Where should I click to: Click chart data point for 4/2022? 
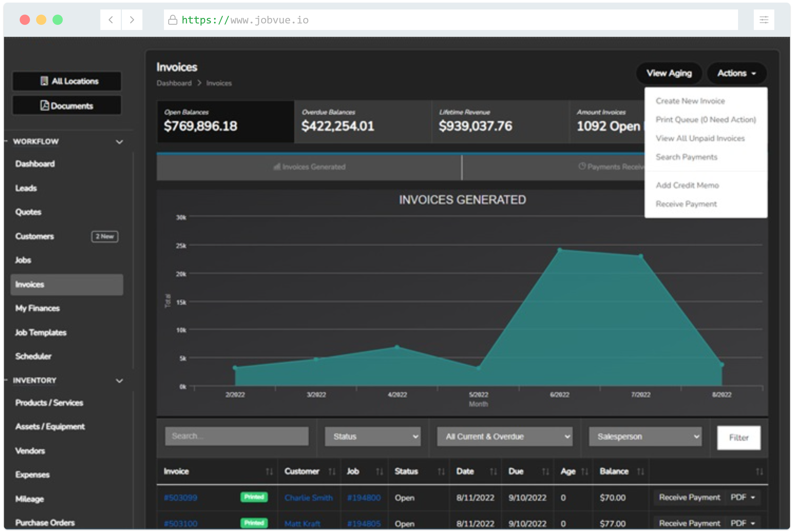[397, 347]
